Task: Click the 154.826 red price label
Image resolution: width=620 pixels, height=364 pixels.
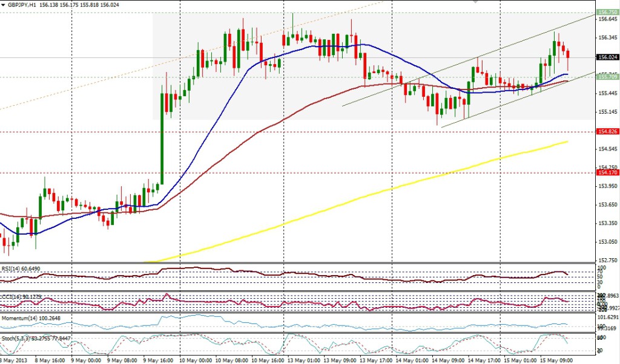Action: coord(607,131)
